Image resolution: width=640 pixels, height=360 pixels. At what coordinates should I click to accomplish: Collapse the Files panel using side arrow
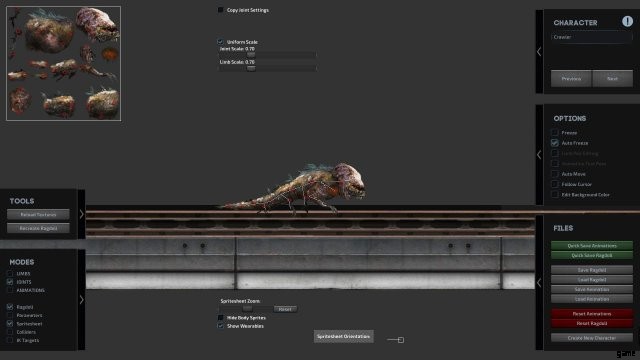(539, 282)
